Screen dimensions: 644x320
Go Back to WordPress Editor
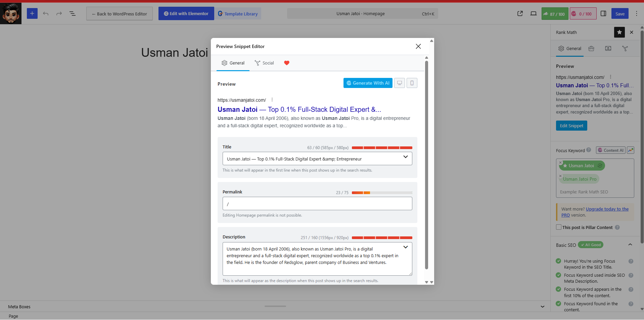[120, 14]
